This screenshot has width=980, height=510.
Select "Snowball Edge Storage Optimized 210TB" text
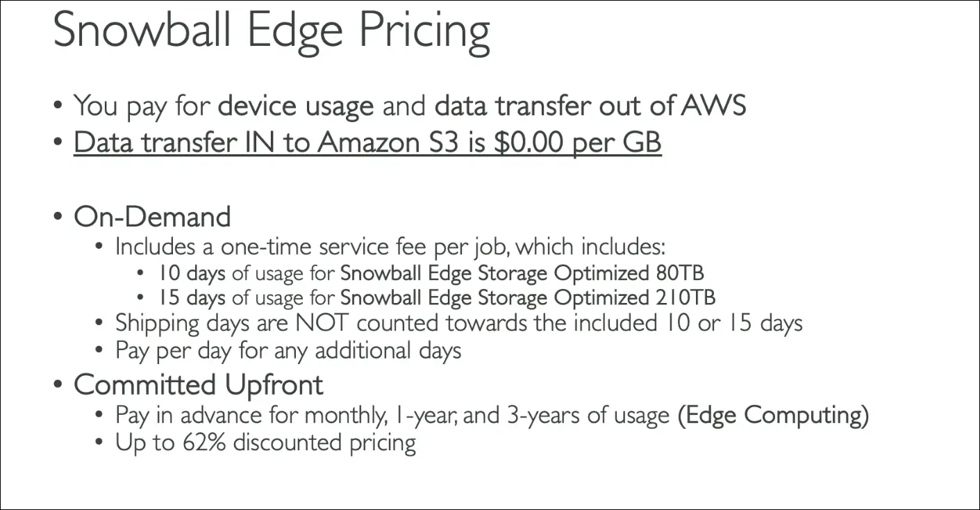click(x=527, y=297)
